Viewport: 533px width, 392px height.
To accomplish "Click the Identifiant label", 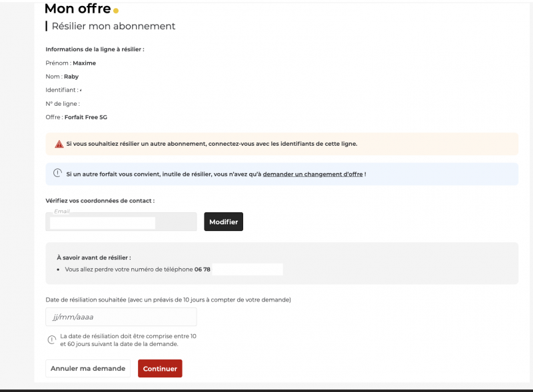I will click(61, 90).
